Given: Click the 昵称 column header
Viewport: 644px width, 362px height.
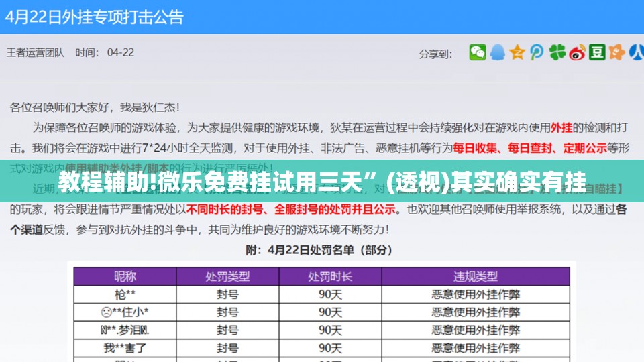Looking at the screenshot, I should pos(125,276).
